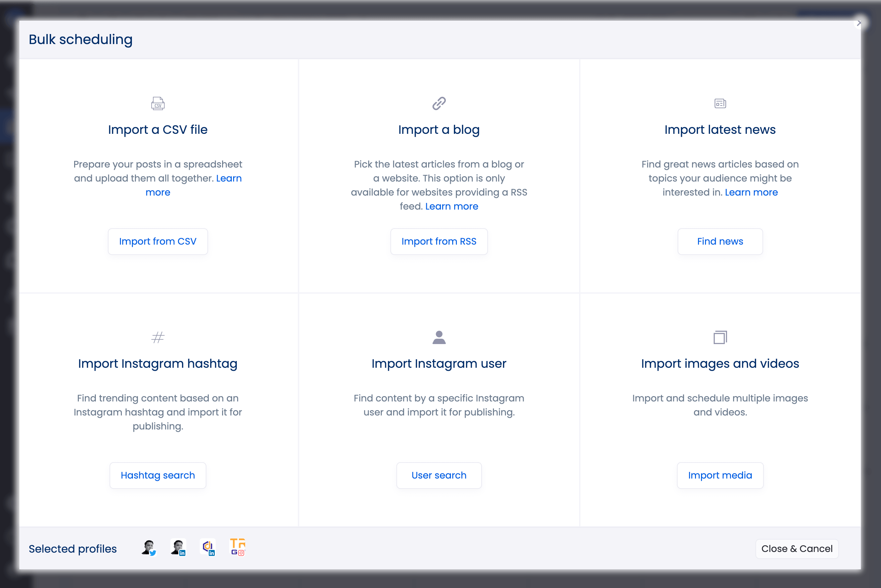The width and height of the screenshot is (881, 588).
Task: Select the first LinkedIn profile avatar
Action: coord(178,548)
